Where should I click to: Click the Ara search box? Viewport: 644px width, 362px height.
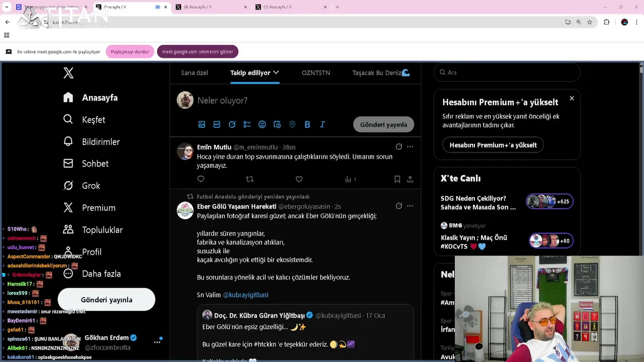pos(507,72)
